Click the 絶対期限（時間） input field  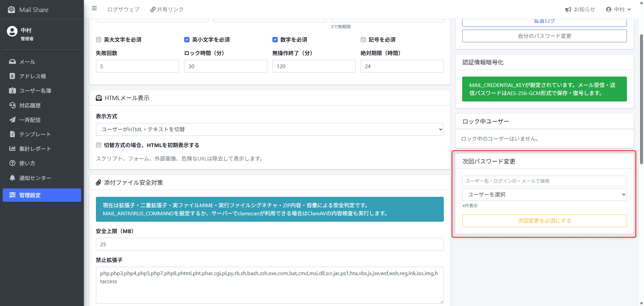[402, 66]
